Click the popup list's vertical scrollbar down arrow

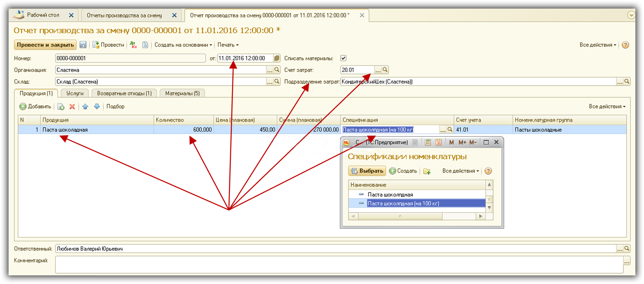pyautogui.click(x=489, y=207)
